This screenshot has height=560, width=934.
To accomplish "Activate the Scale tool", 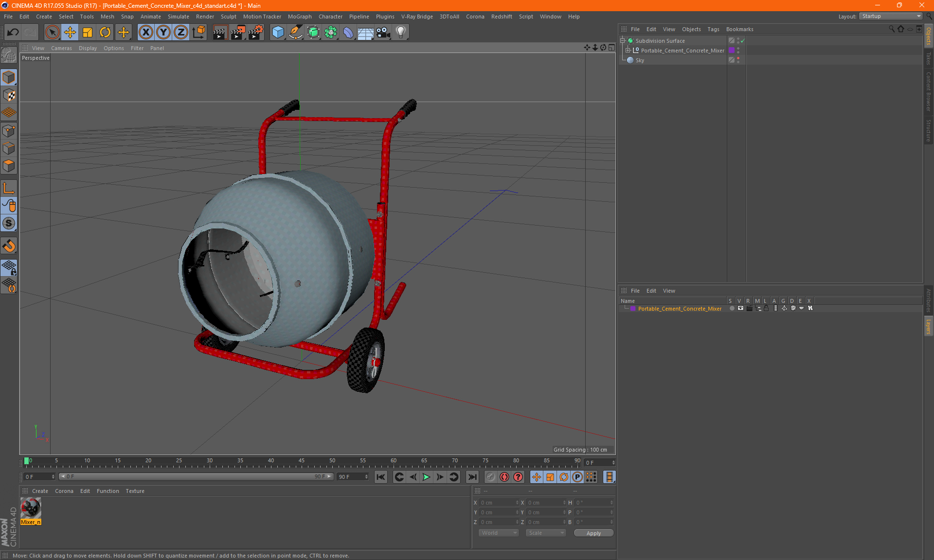I will tap(88, 32).
